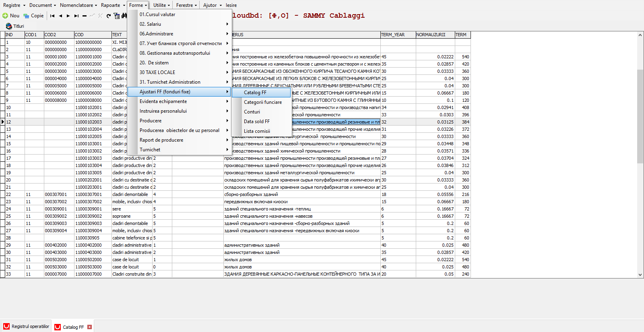Select Conturi in the submenu
644x332 pixels.
coord(262,112)
